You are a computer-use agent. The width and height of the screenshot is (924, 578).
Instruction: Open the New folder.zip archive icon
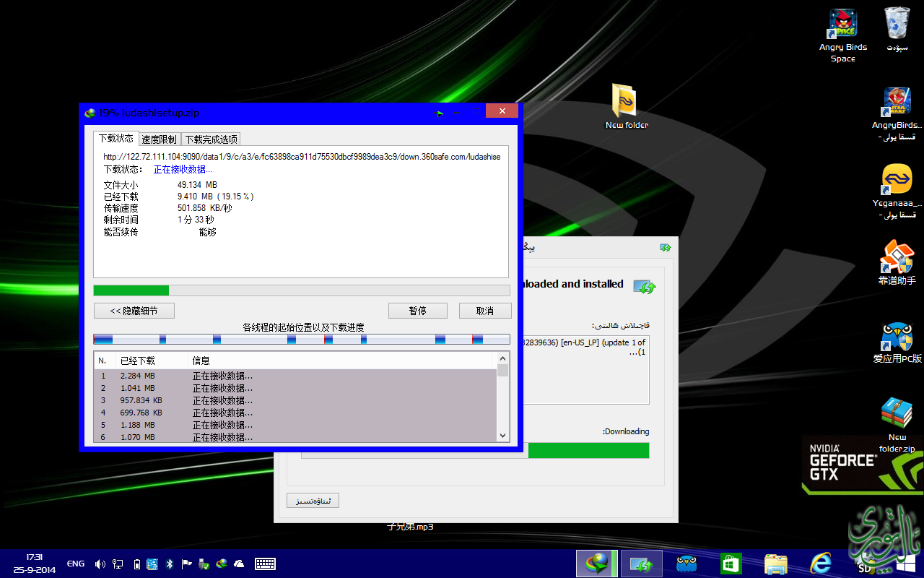pyautogui.click(x=897, y=425)
